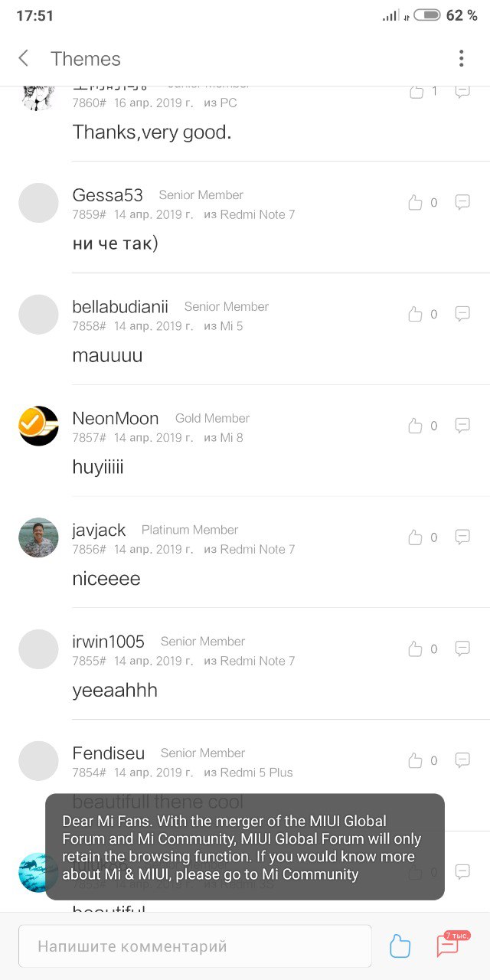Like Fendiseu's comment
The width and height of the screenshot is (490, 980).
point(415,760)
